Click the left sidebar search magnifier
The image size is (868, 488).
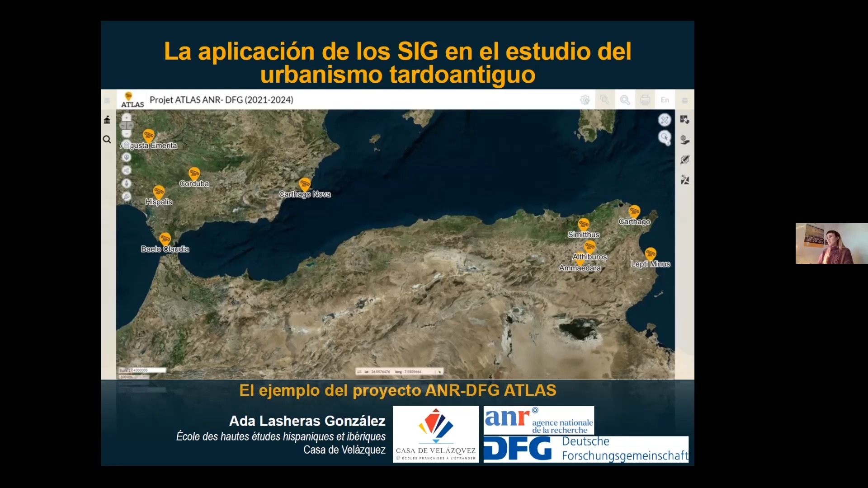107,140
